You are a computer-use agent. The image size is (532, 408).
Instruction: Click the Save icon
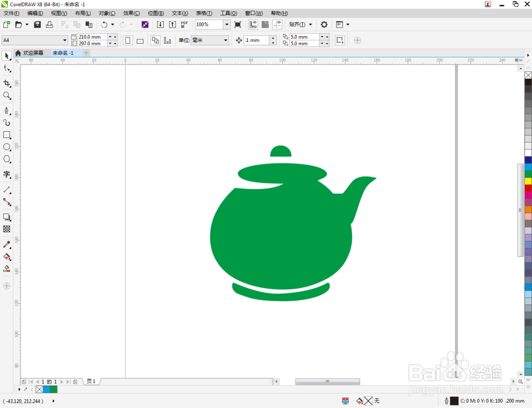click(37, 24)
